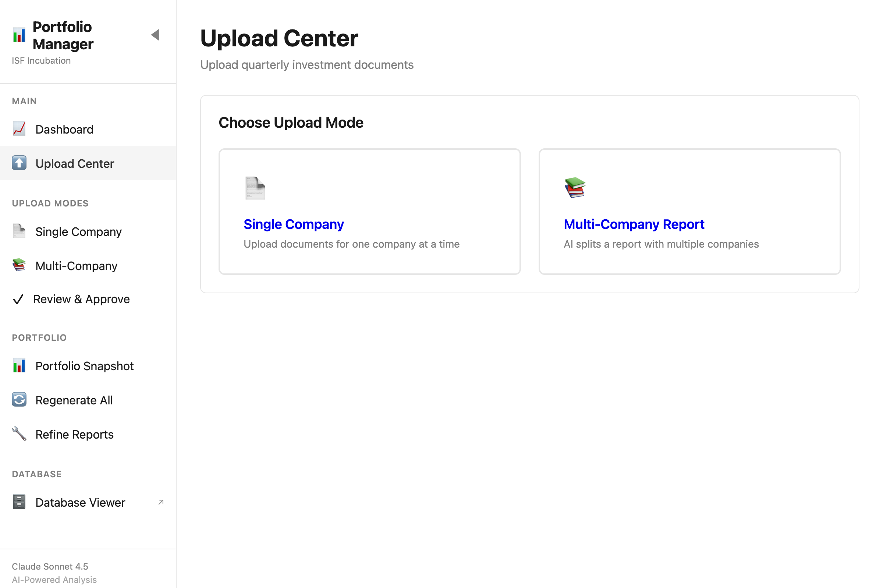Navigate to Dashboard from the sidebar
Viewport: 883px width, 588px height.
click(x=64, y=129)
